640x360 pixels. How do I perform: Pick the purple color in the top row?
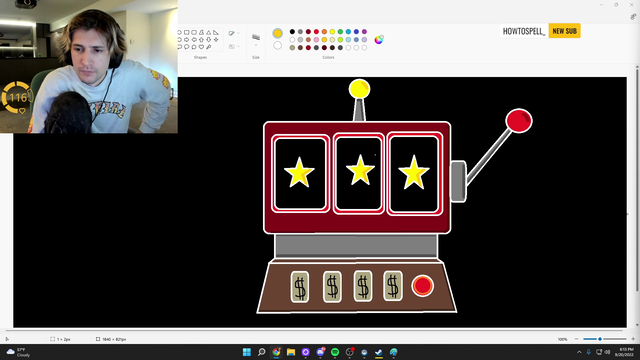tap(364, 31)
